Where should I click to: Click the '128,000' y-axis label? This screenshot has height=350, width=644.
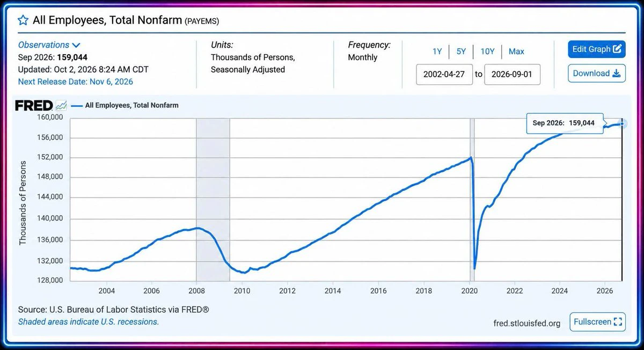52,280
